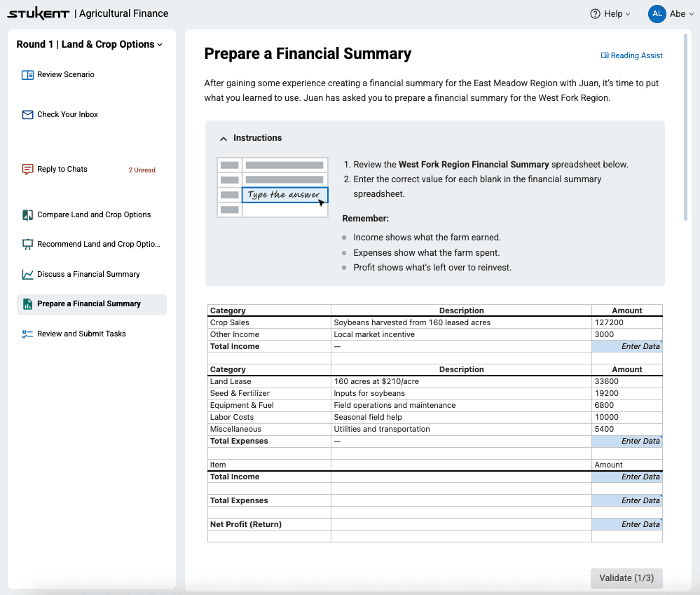Open the Help question-mark icon

(595, 14)
